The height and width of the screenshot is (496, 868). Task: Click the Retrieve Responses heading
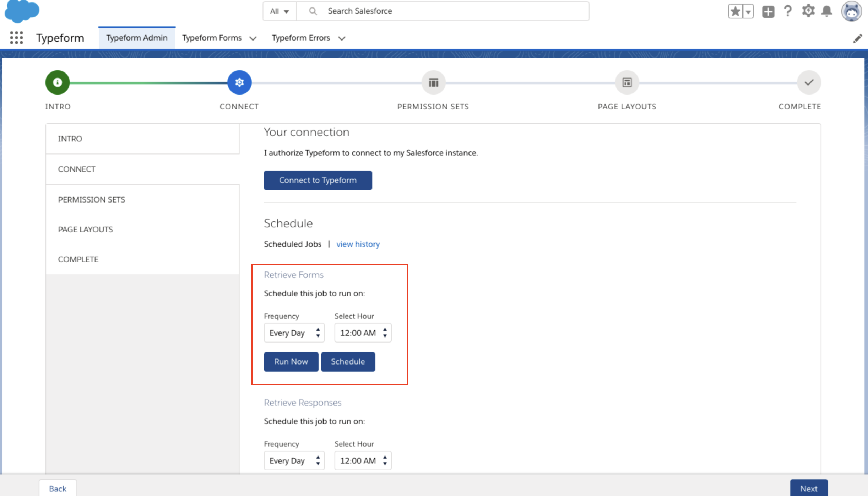coord(303,403)
